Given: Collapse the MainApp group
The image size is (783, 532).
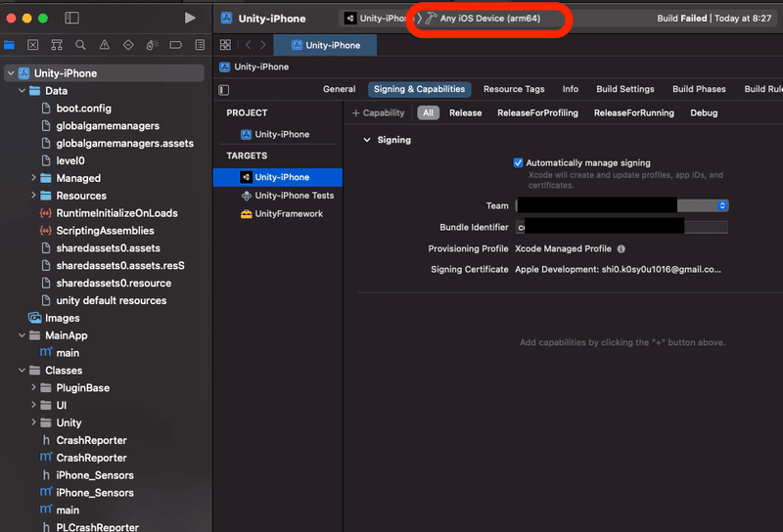Looking at the screenshot, I should pyautogui.click(x=22, y=335).
